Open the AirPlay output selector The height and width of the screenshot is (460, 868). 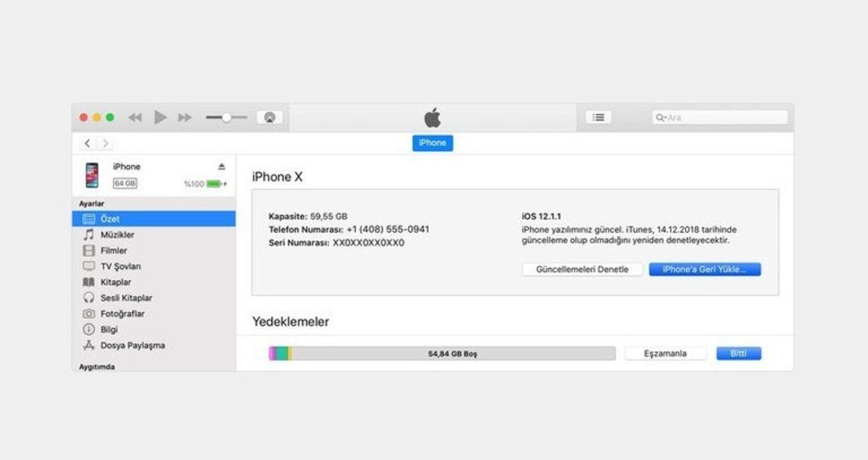pyautogui.click(x=268, y=116)
